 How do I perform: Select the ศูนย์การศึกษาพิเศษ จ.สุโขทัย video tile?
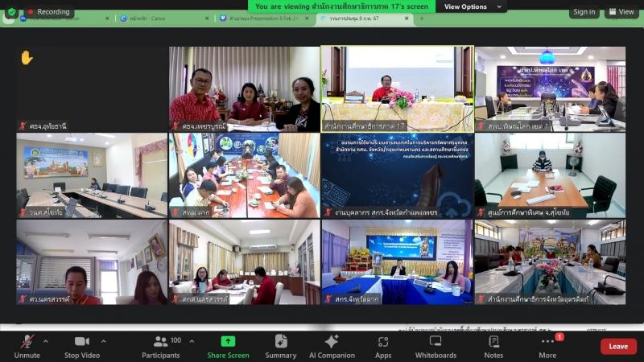pos(551,175)
